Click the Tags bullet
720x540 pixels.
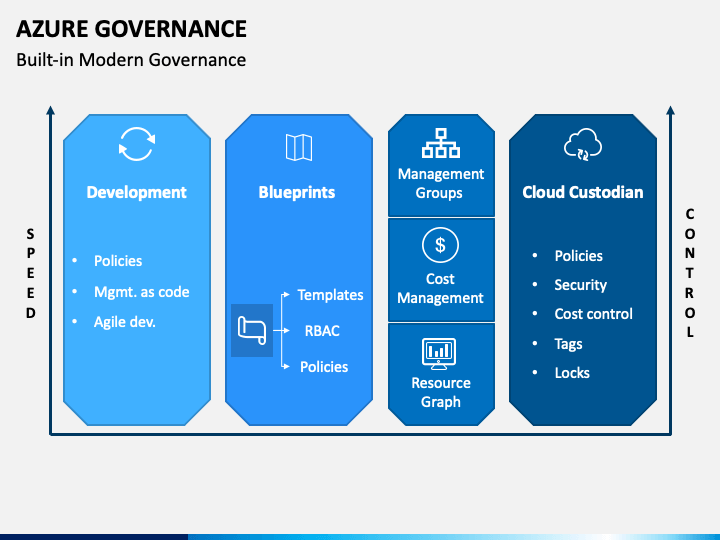point(568,344)
